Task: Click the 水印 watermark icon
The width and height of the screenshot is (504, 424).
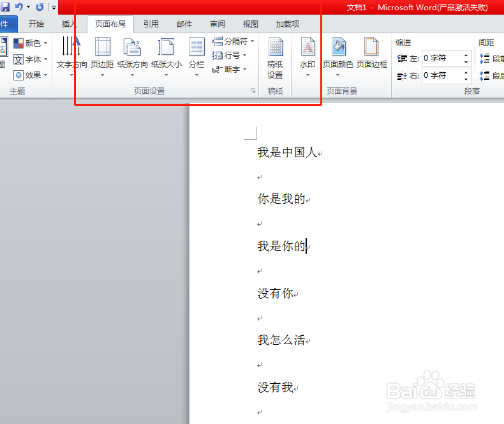Action: pos(308,47)
